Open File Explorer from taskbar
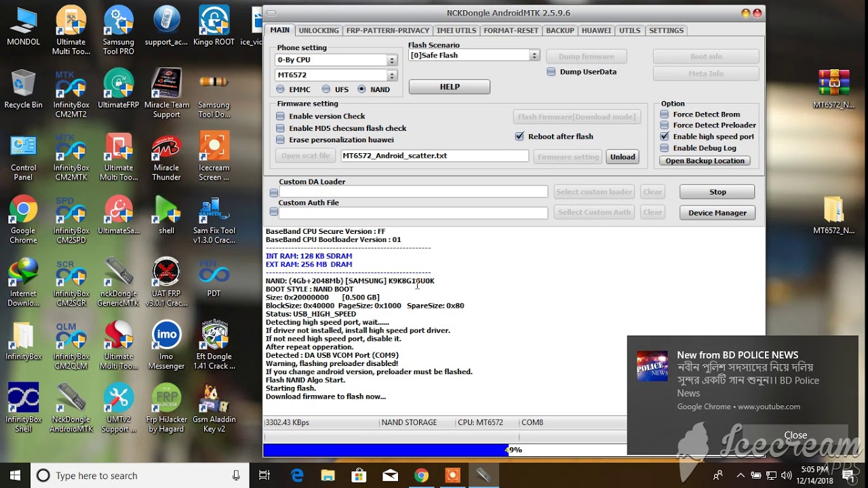 click(x=328, y=475)
